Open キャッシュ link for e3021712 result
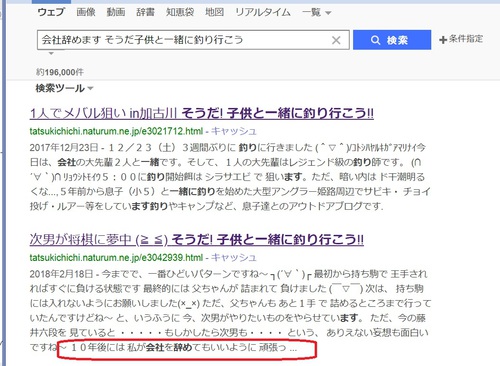Screen dimensions: 500x366 click(234, 131)
